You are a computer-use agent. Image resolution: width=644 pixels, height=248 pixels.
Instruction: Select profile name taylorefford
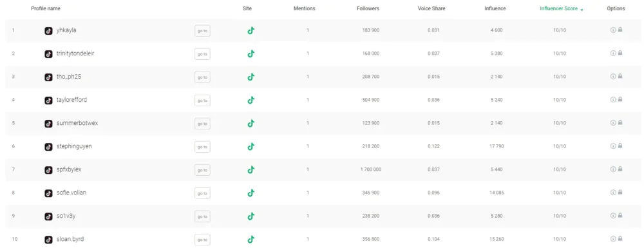(72, 100)
